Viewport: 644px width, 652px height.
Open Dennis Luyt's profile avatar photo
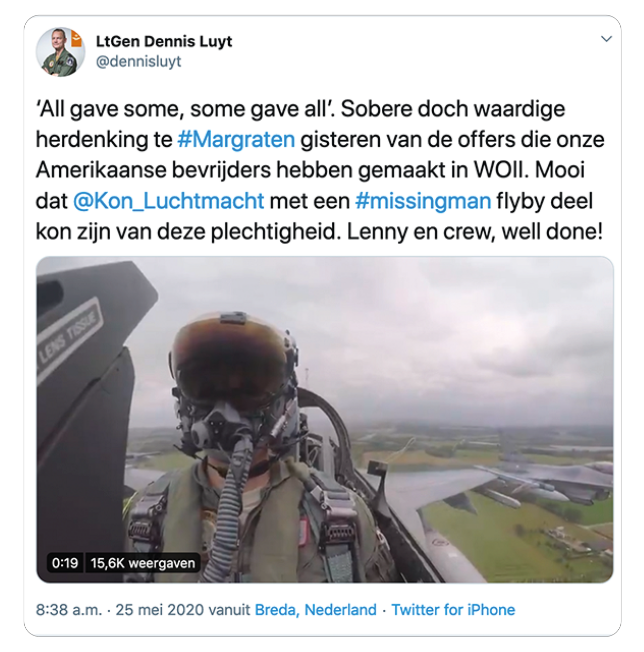click(x=60, y=52)
